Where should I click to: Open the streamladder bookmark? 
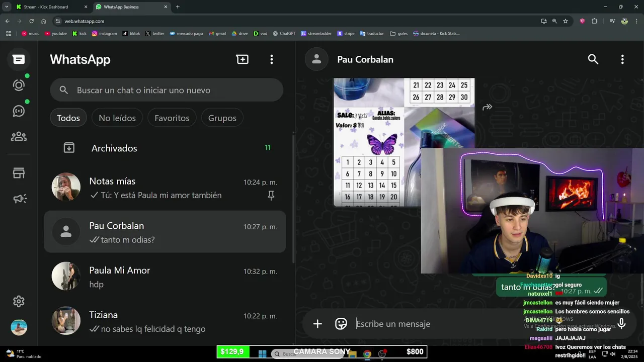click(316, 34)
